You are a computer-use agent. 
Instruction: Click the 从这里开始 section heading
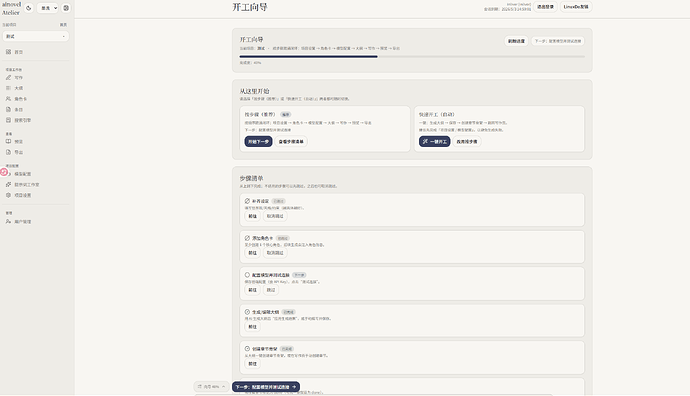[x=254, y=91]
